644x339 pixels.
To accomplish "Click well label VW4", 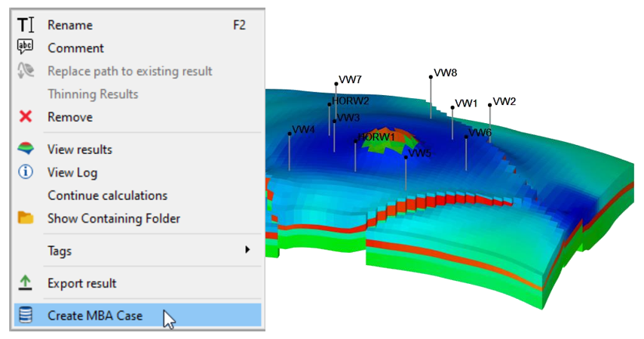I will point(303,130).
